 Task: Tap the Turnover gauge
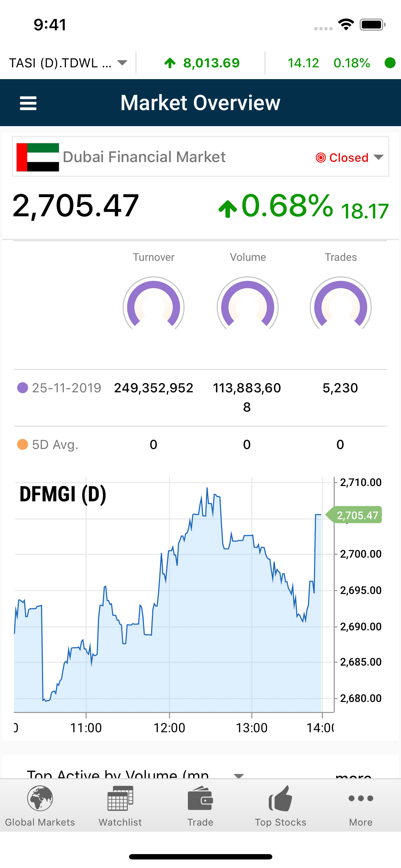coord(154,304)
